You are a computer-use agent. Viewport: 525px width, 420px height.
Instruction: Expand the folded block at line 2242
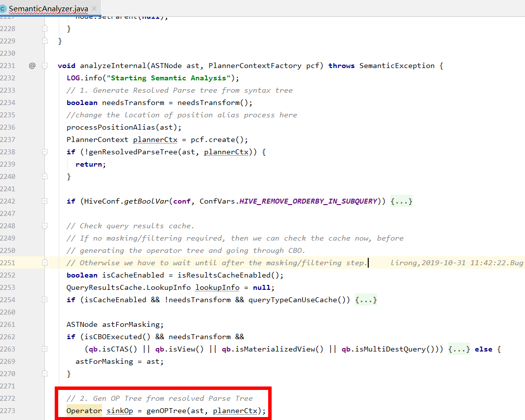pyautogui.click(x=44, y=201)
